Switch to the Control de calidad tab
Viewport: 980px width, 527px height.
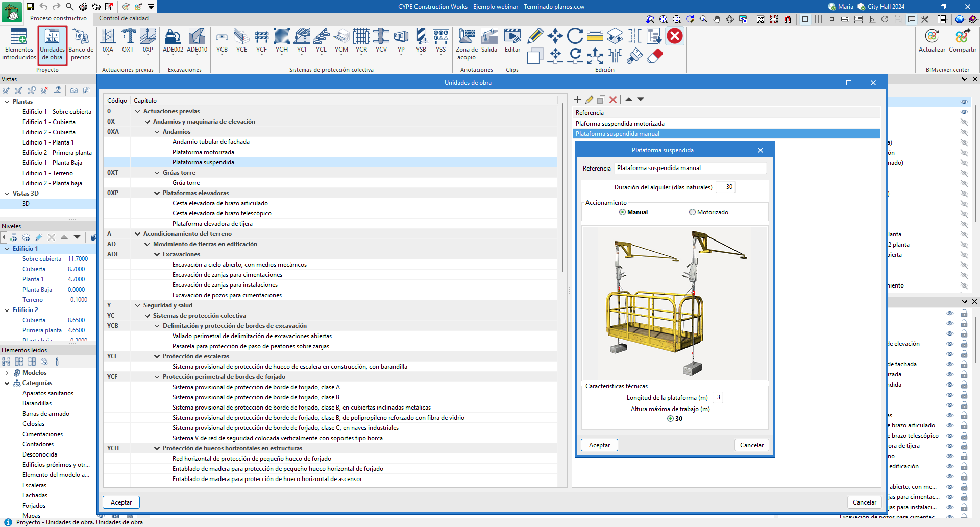click(124, 18)
